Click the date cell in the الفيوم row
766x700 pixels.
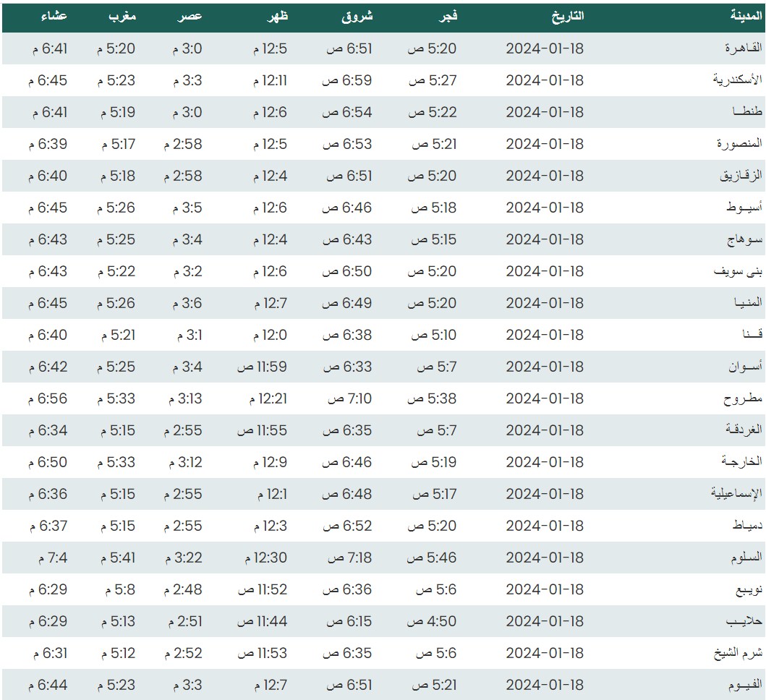[x=544, y=685]
